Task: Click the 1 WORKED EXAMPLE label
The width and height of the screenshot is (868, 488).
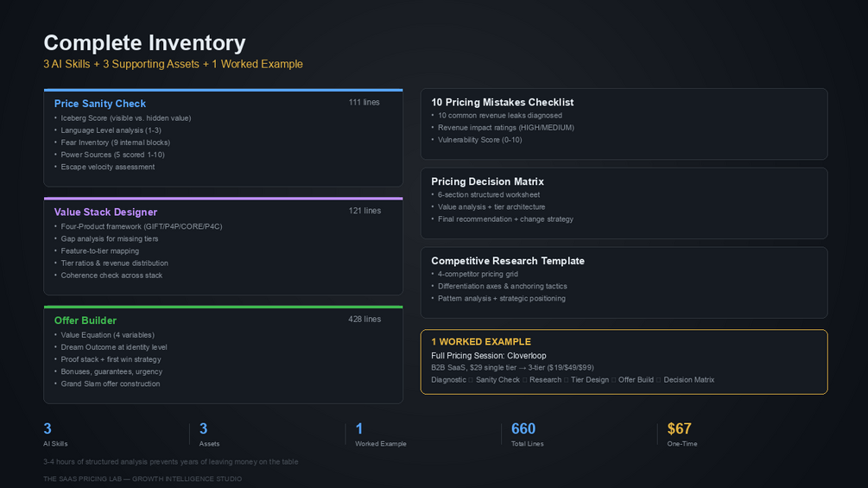Action: coord(481,342)
